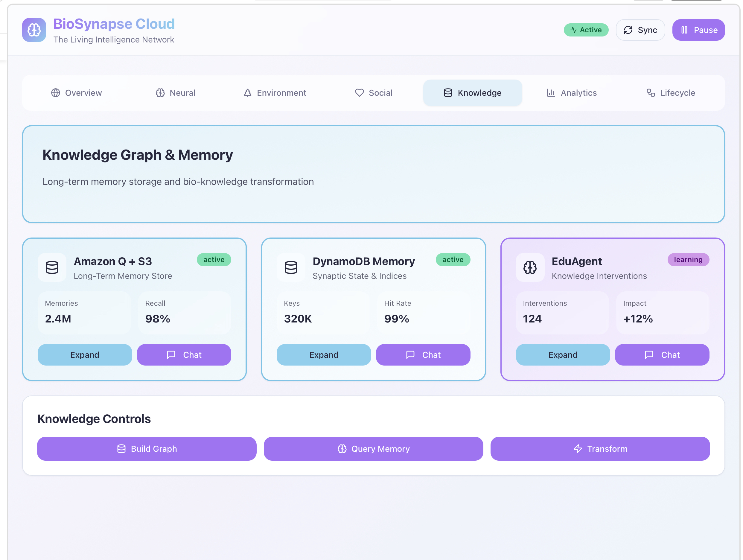
Task: Toggle the Active status badge
Action: tap(586, 30)
